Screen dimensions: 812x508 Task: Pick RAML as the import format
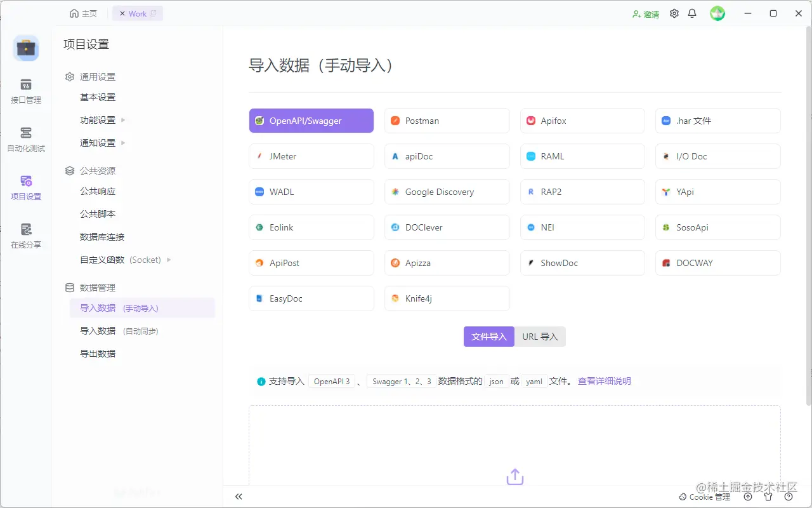point(582,156)
